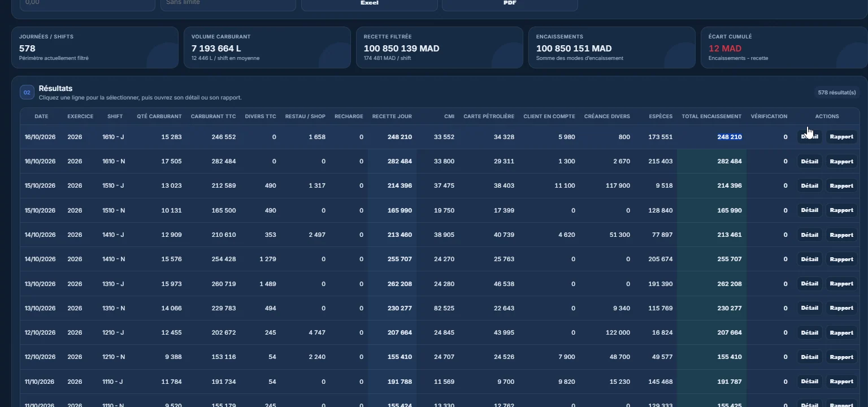Open Rapport for the 1610 - J shift
Viewport: 868px width, 407px height.
[841, 137]
